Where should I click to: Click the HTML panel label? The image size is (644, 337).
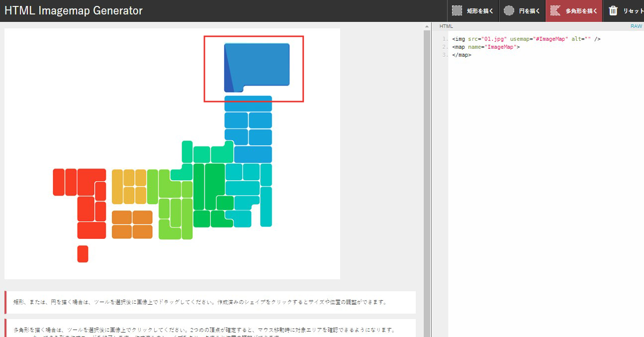coord(446,26)
